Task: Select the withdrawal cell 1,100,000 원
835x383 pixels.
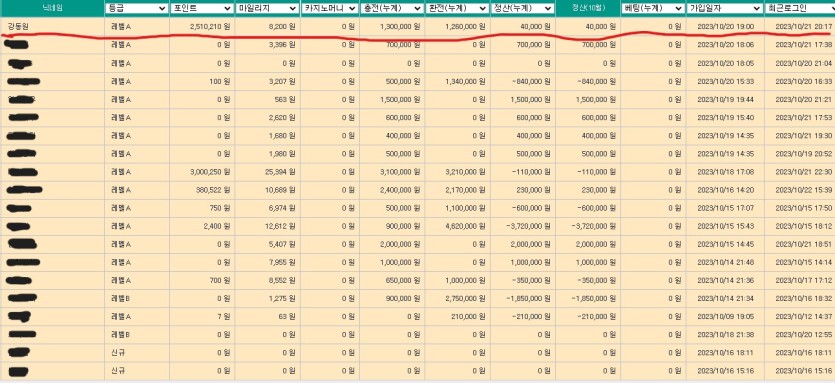Action: click(x=465, y=208)
